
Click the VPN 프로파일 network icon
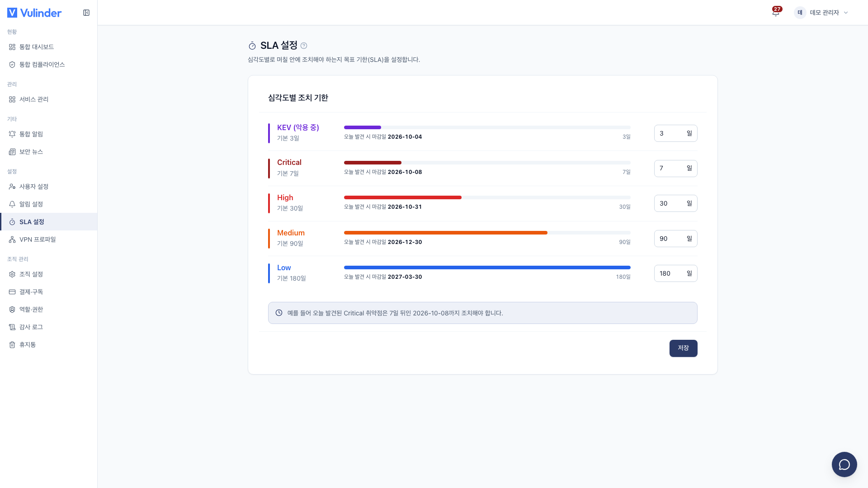tap(12, 239)
